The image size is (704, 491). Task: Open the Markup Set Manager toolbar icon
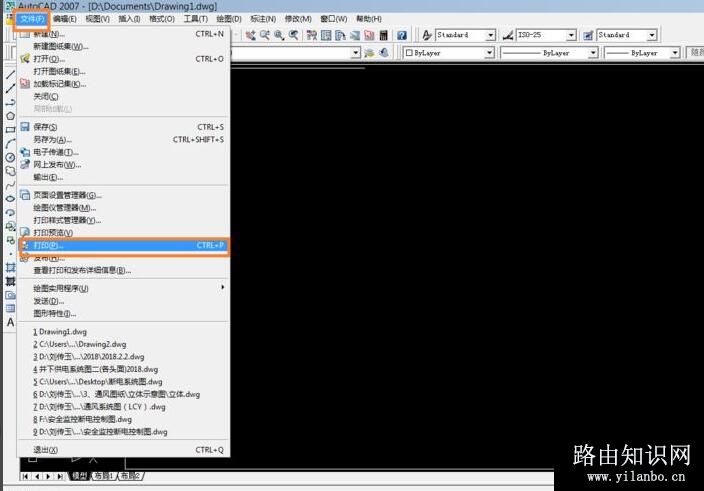pos(369,35)
